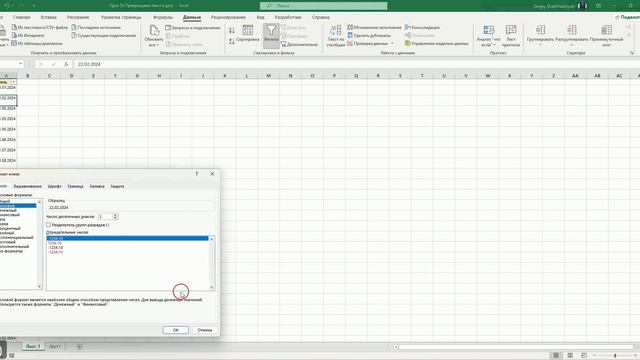Switch to Выравнивание tab in dialog
The image size is (640, 360).
(27, 186)
